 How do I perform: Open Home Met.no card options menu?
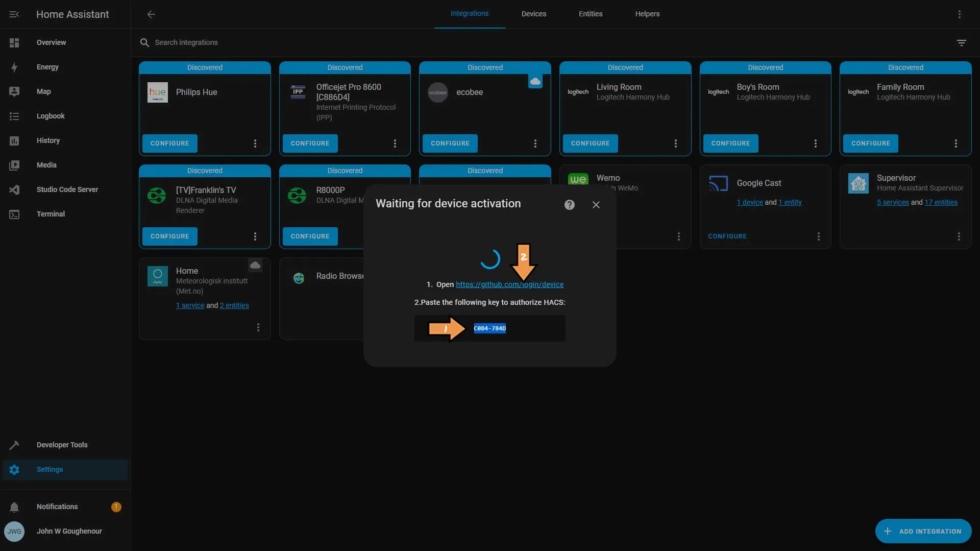(258, 327)
